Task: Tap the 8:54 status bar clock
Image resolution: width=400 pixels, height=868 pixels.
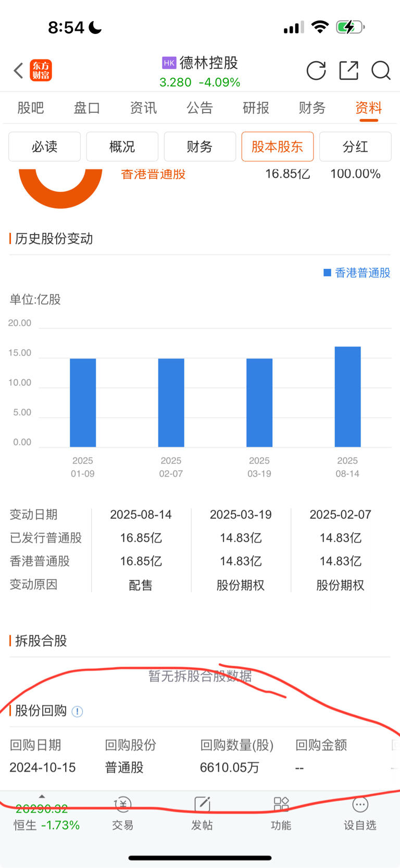Action: (x=66, y=27)
